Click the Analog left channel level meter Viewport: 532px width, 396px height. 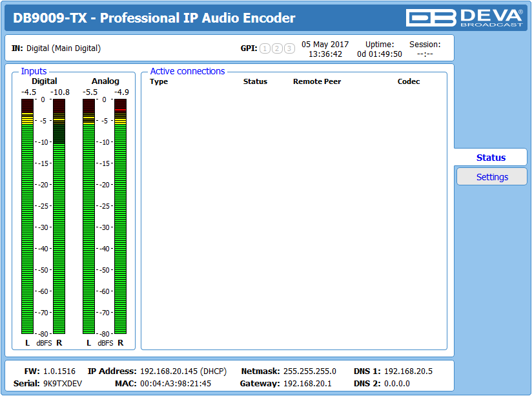click(89, 216)
